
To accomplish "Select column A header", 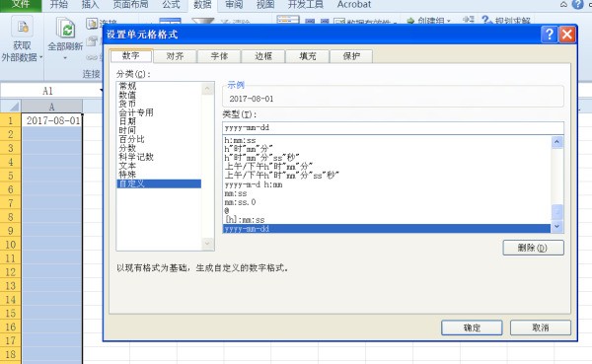I will (51, 107).
